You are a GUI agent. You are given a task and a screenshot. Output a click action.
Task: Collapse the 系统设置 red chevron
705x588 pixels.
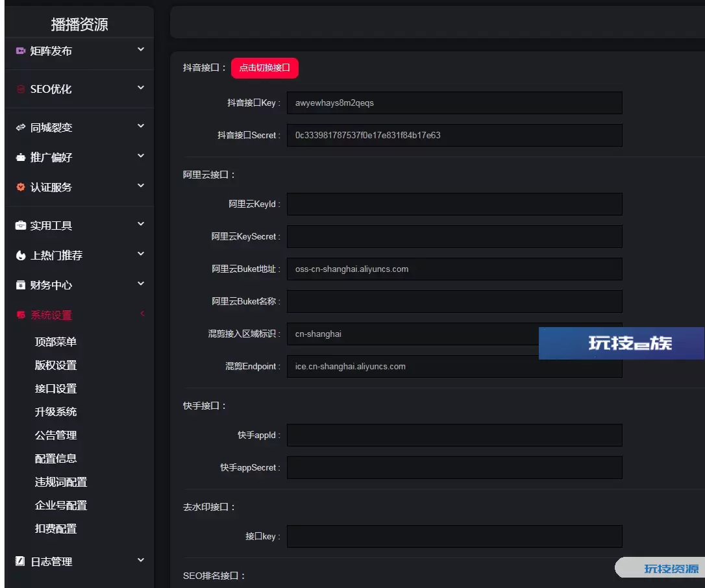tap(142, 313)
